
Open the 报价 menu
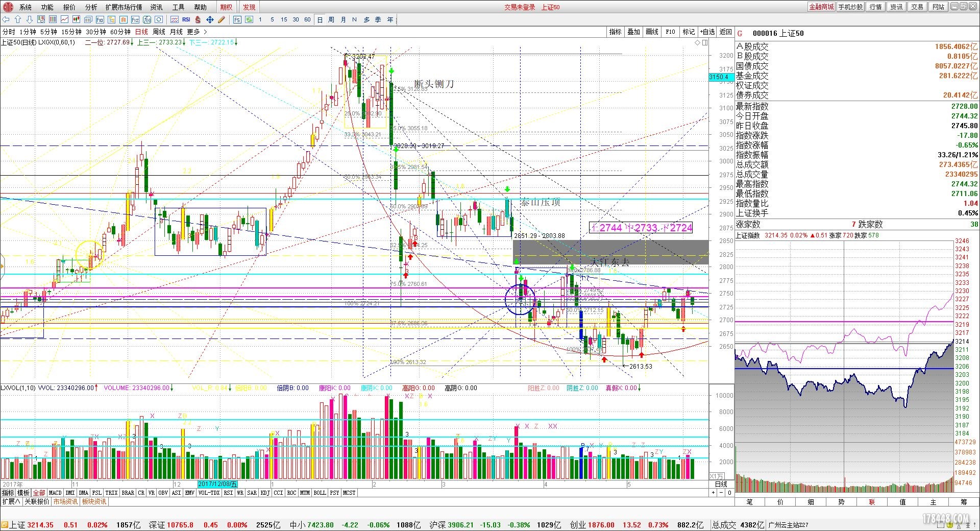point(69,7)
